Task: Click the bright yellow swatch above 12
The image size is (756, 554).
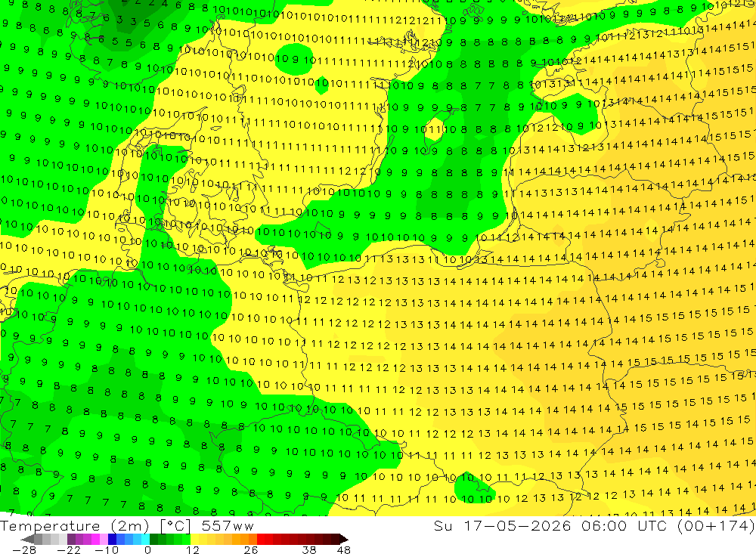Action: pos(195,539)
